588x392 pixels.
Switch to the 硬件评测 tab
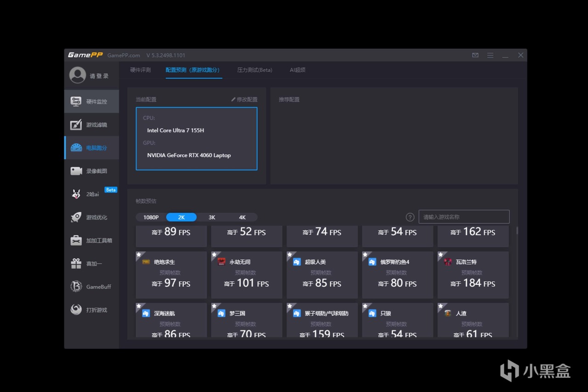140,70
